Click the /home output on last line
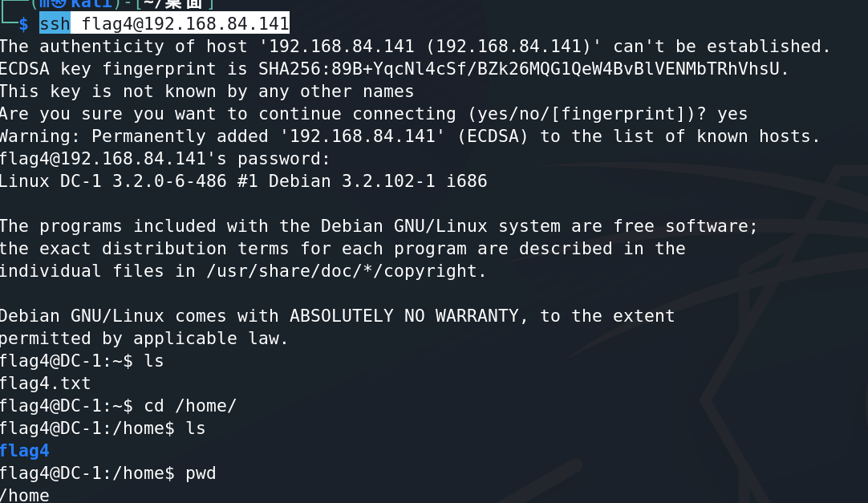The image size is (868, 503). pyautogui.click(x=24, y=495)
